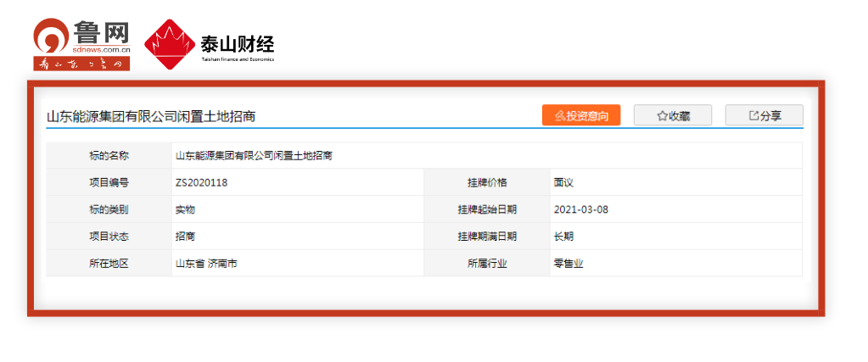Click the 所属行业 label cell

point(487,264)
